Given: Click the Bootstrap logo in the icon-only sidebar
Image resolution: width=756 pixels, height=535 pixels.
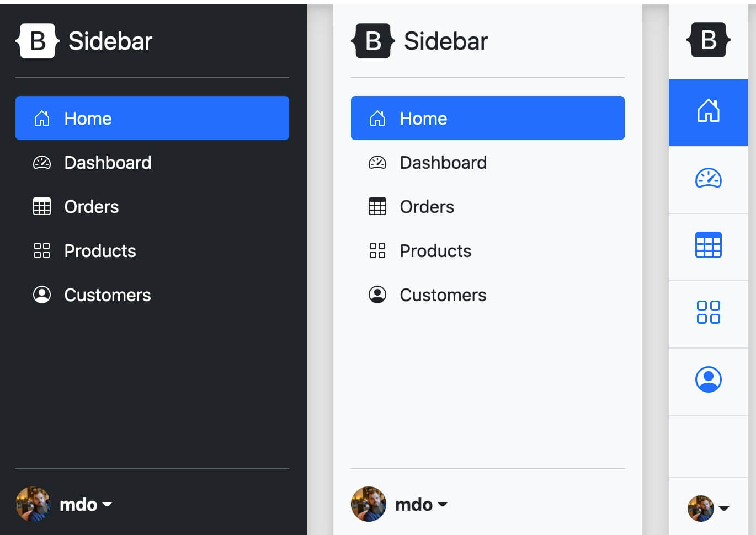Looking at the screenshot, I should coord(709,40).
